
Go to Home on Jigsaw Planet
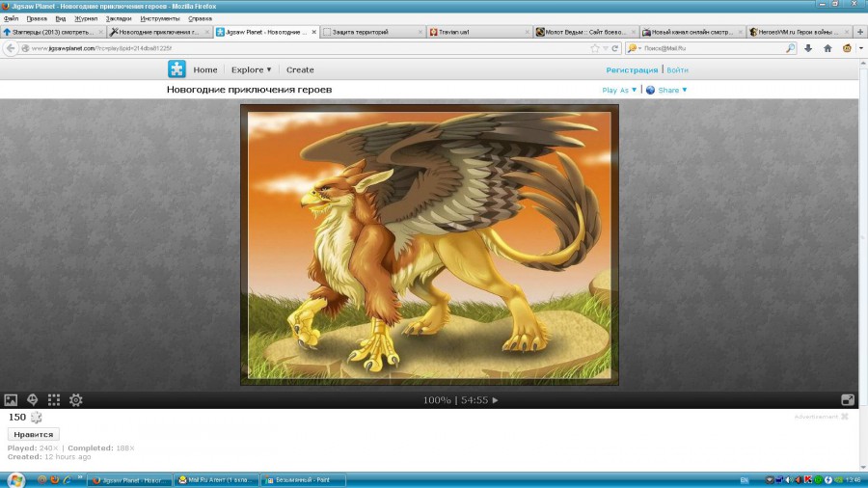(x=205, y=69)
